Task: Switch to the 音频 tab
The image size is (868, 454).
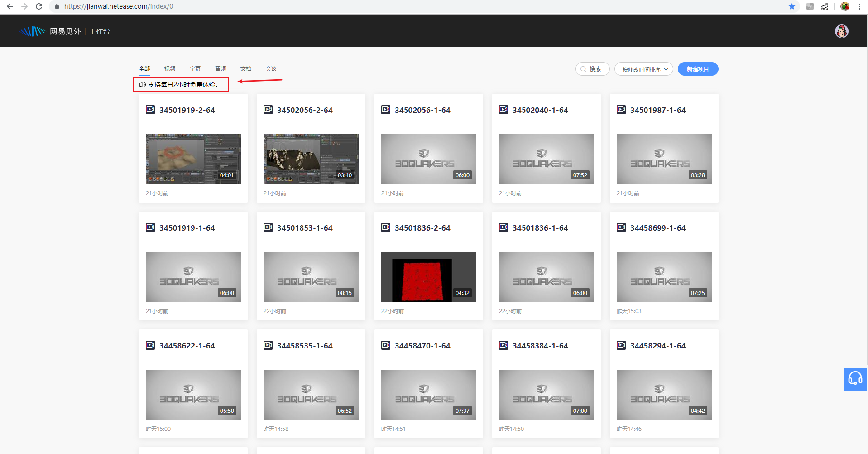Action: [221, 69]
